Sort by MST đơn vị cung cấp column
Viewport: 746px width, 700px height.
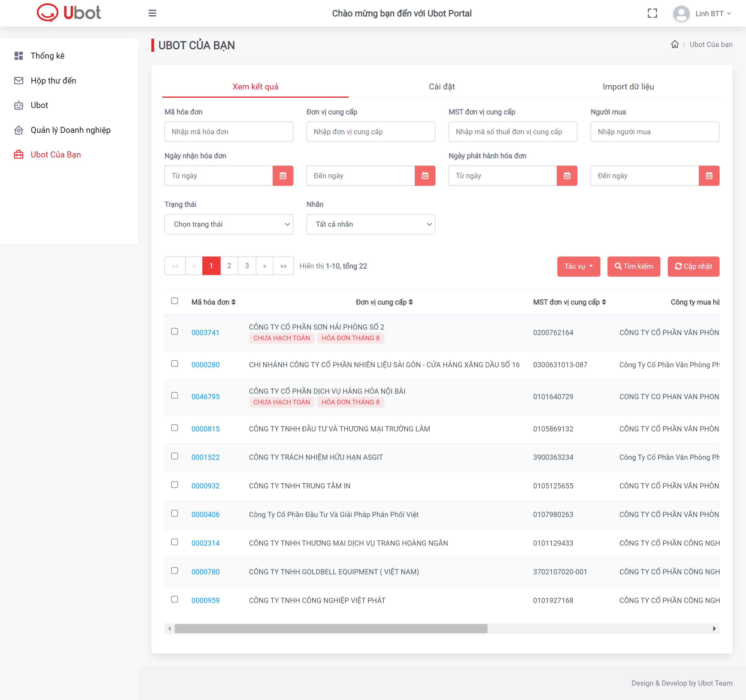point(569,302)
